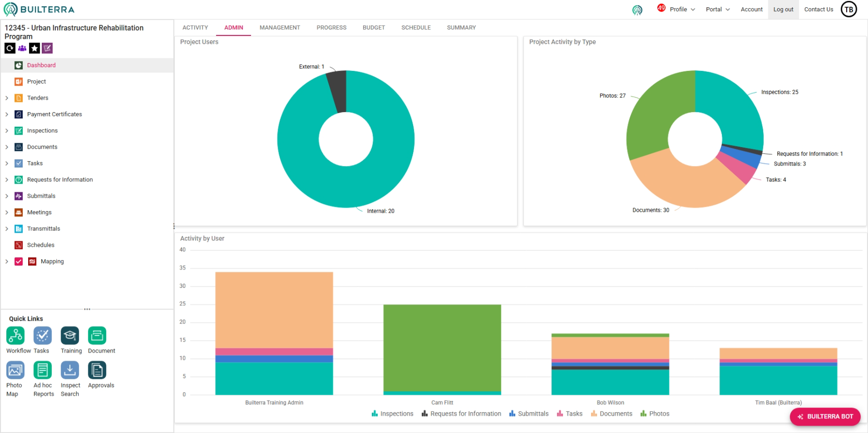The image size is (868, 433).
Task: Click the favorite star icon
Action: [34, 48]
